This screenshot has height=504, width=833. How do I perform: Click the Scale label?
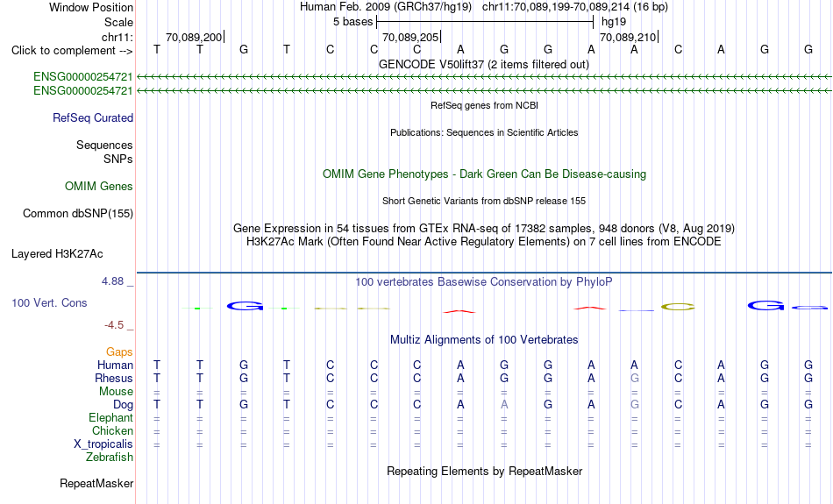pyautogui.click(x=118, y=22)
